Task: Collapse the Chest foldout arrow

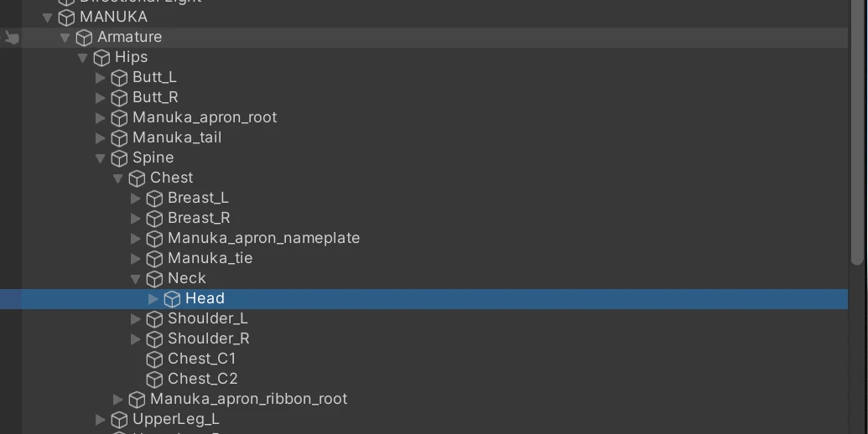Action: (118, 178)
